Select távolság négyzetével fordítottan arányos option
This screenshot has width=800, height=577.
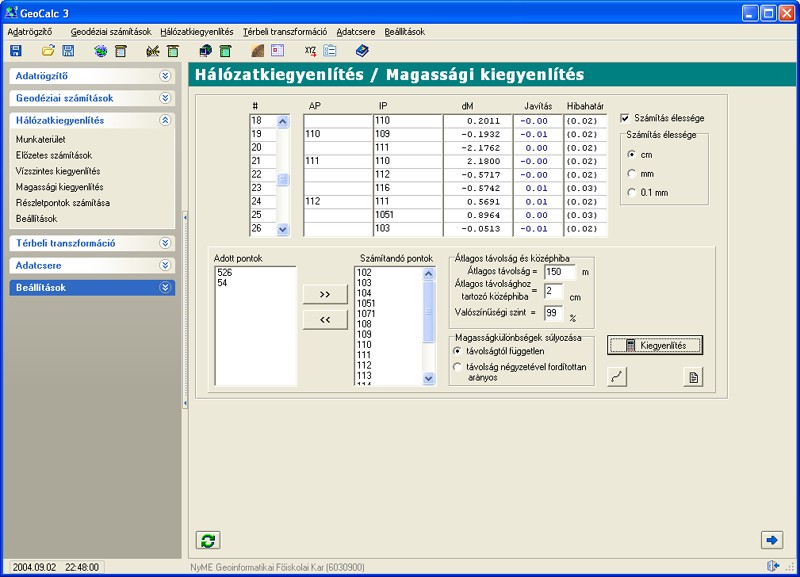click(x=457, y=367)
